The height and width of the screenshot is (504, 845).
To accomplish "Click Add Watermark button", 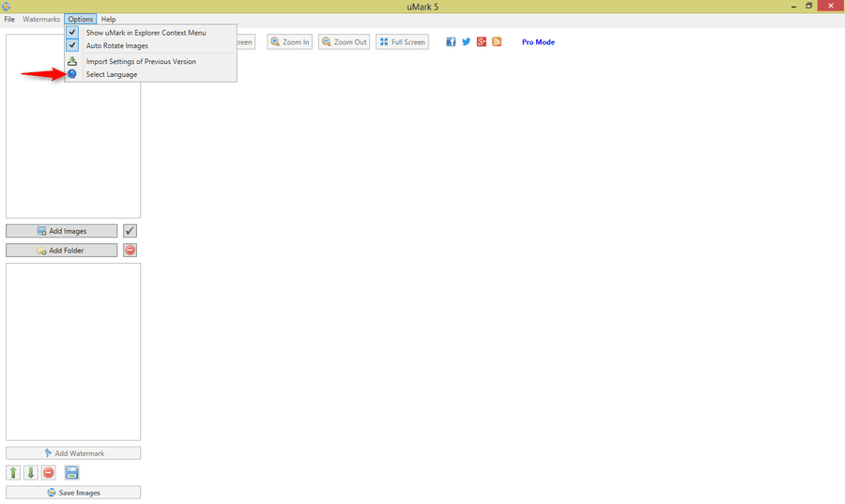I will point(73,453).
